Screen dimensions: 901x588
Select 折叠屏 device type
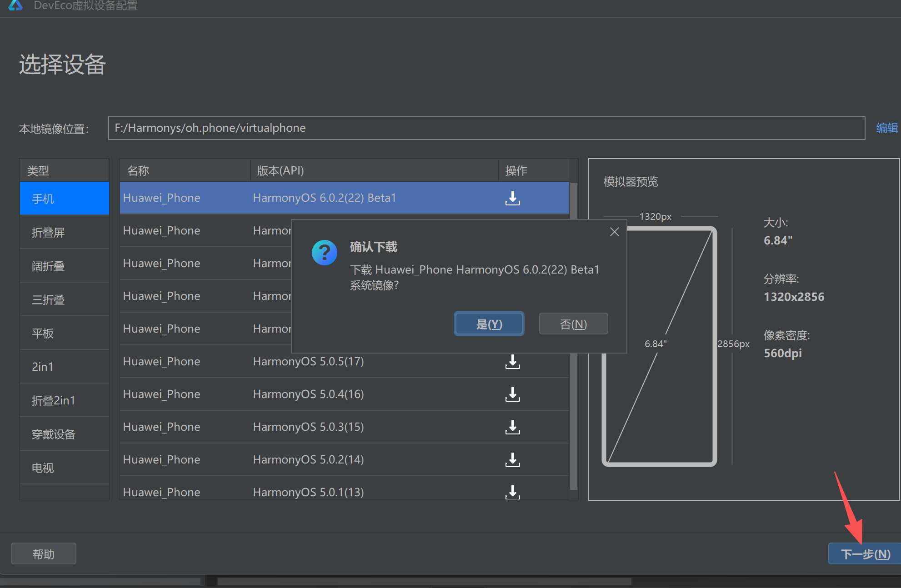[64, 233]
